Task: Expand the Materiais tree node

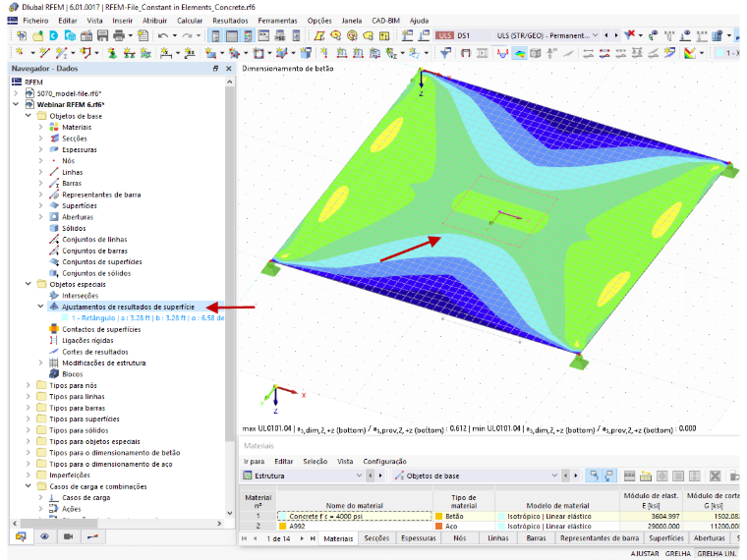Action: click(40, 127)
